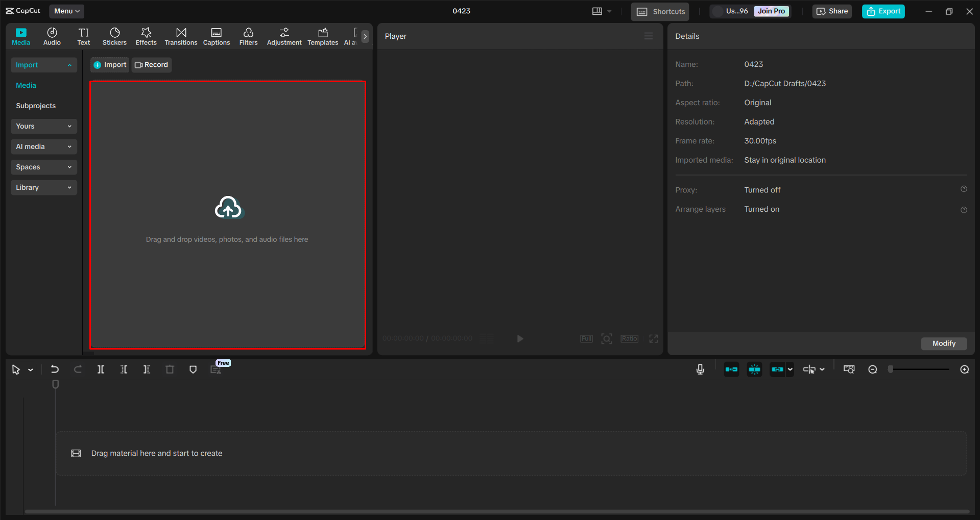The height and width of the screenshot is (520, 980).
Task: Toggle linking of main track and others
Action: [778, 369]
